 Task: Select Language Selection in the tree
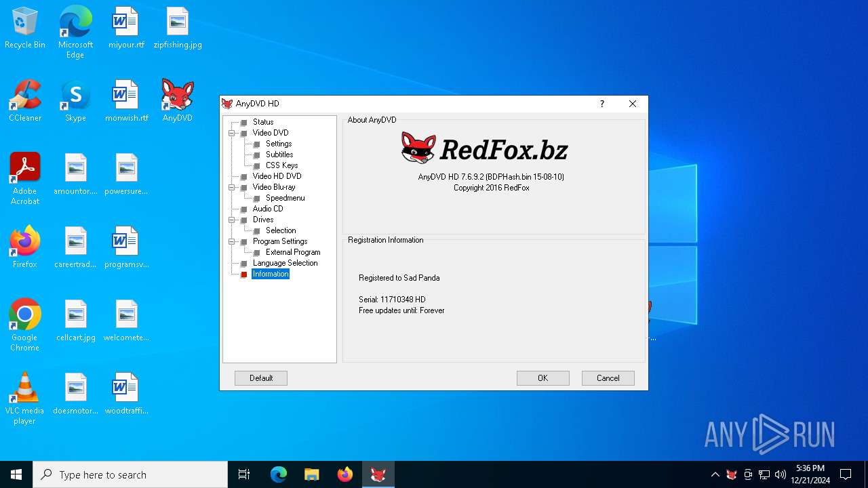[x=285, y=263]
